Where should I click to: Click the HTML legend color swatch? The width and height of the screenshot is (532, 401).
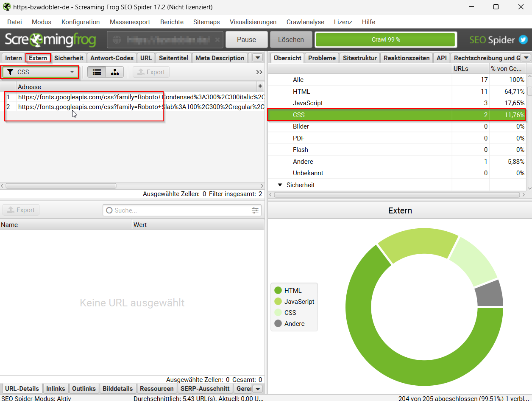point(278,291)
